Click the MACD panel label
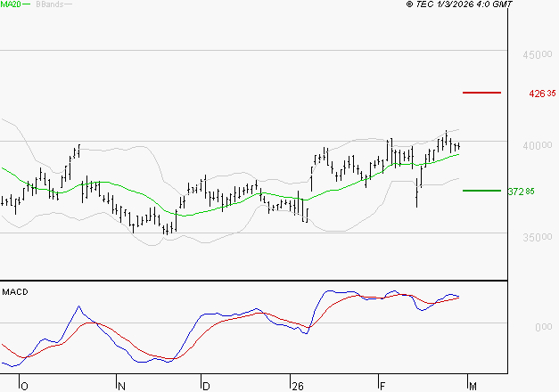Image resolution: width=559 pixels, height=392 pixels. [15, 292]
